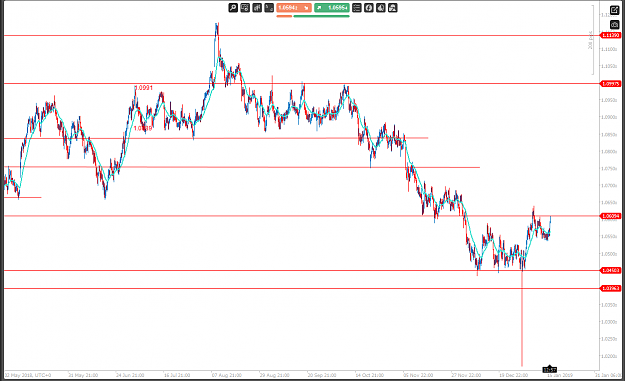Click the magnifier search icon in top toolbar
This screenshot has height=381, width=625.
pyautogui.click(x=233, y=8)
